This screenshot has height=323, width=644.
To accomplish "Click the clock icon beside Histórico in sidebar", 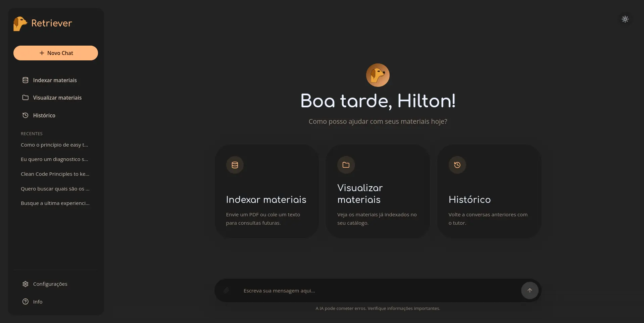I will tap(26, 115).
